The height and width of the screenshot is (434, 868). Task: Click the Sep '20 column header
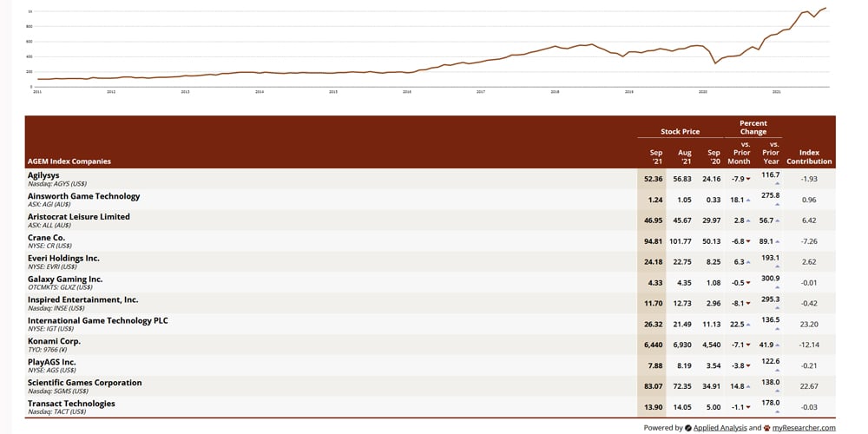(713, 157)
